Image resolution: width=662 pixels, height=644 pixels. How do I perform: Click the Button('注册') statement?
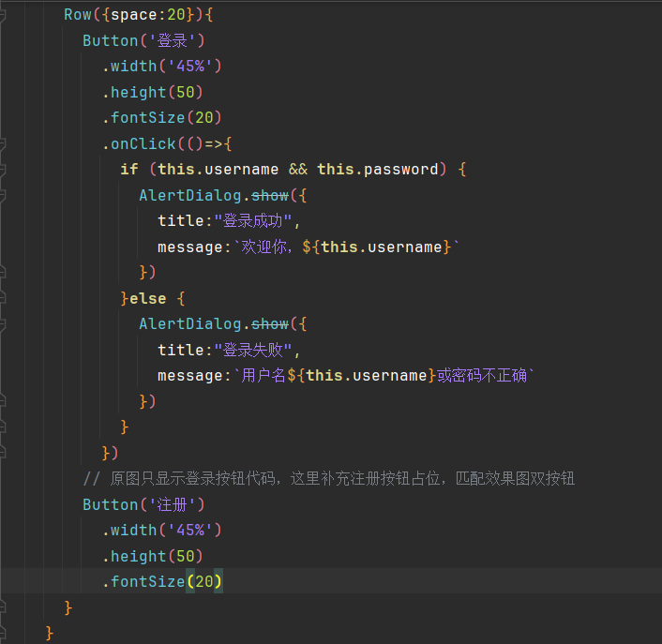pyautogui.click(x=143, y=504)
